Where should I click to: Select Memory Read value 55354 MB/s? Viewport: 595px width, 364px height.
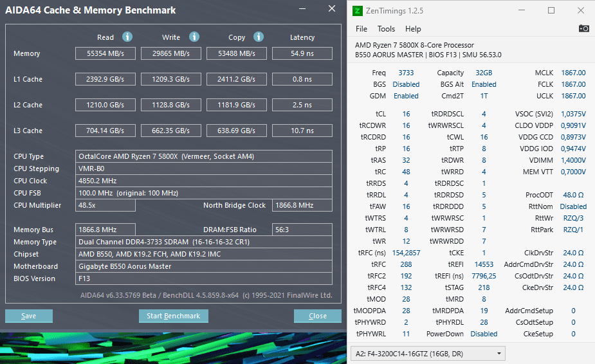click(105, 53)
